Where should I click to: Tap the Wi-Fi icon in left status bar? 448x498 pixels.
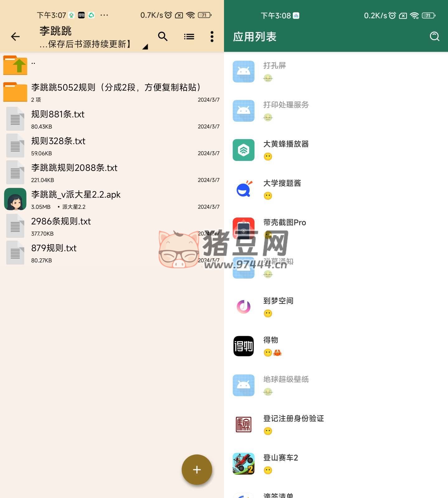click(x=190, y=15)
